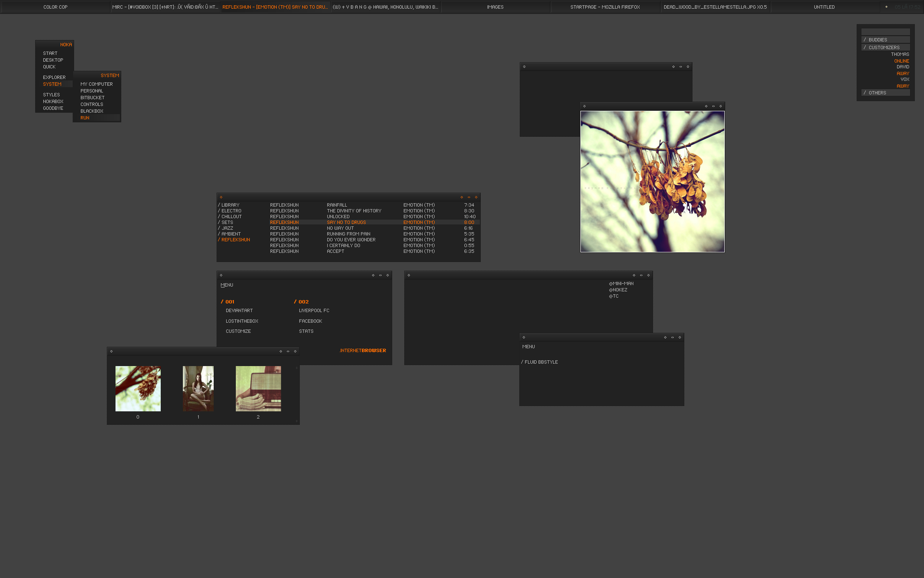Image resolution: width=924 pixels, height=578 pixels.
Task: Open thumbnail 0 with dried leaves
Action: pos(138,389)
